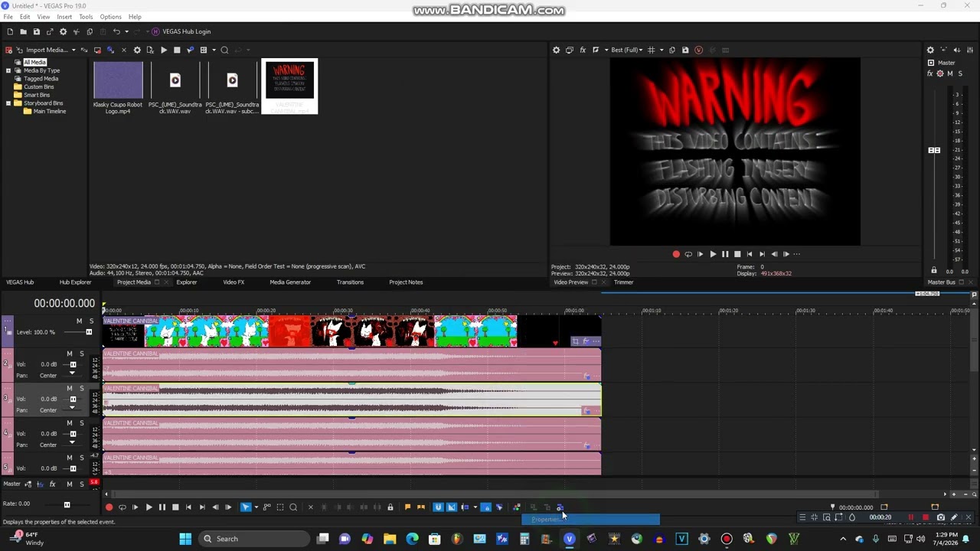Open project properties gear in main toolbar
The image size is (980, 551).
point(63,31)
